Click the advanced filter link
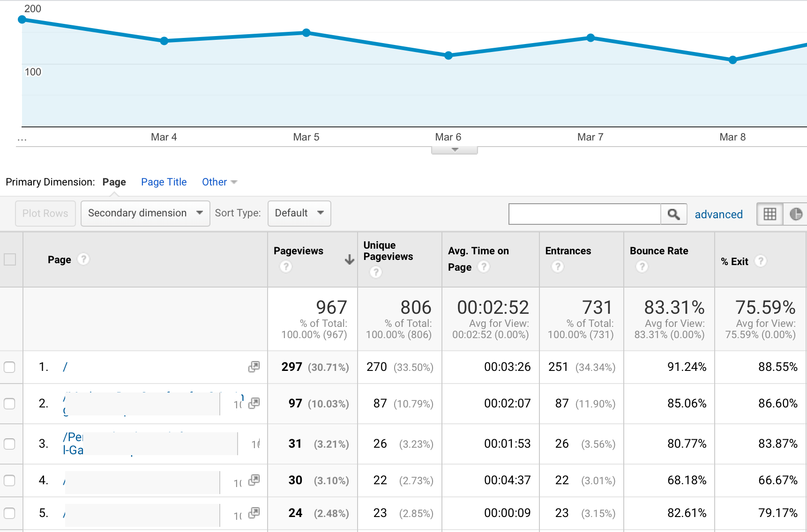This screenshot has height=532, width=807. click(x=719, y=214)
